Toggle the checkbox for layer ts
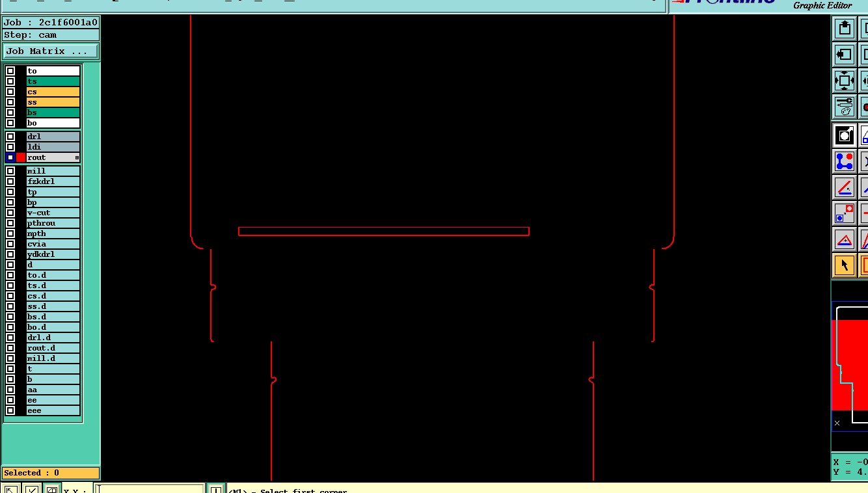This screenshot has width=868, height=493. 10,81
